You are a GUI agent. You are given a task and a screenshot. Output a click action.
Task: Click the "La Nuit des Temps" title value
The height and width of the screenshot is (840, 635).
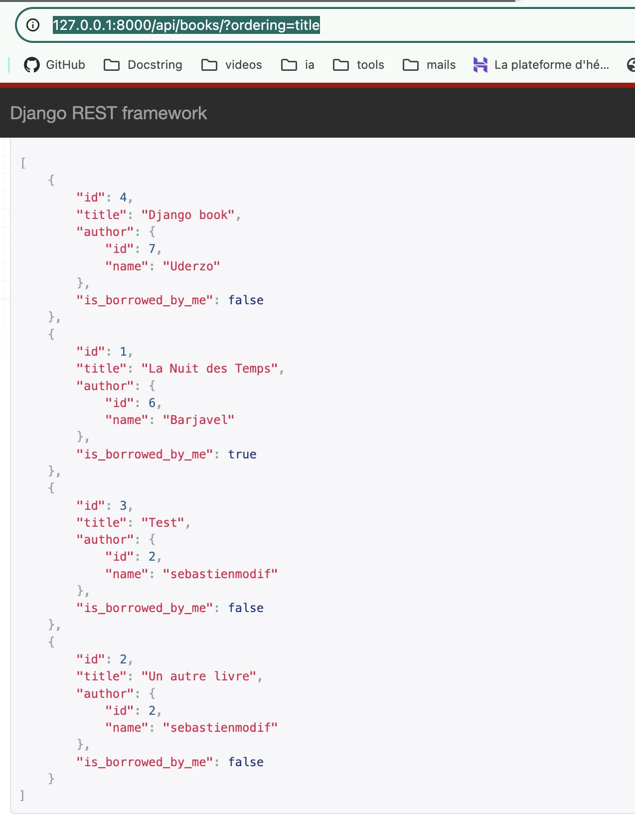(x=209, y=369)
